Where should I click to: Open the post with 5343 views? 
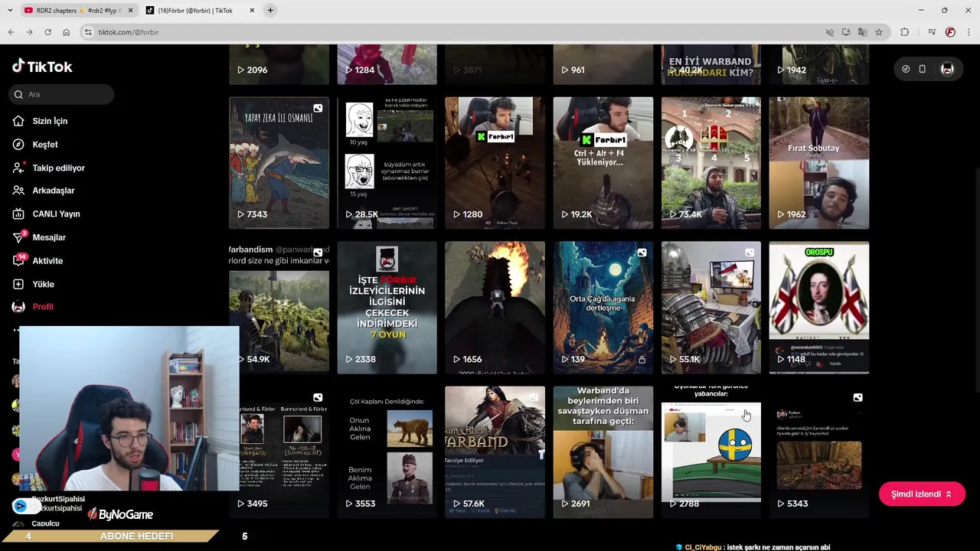point(819,452)
